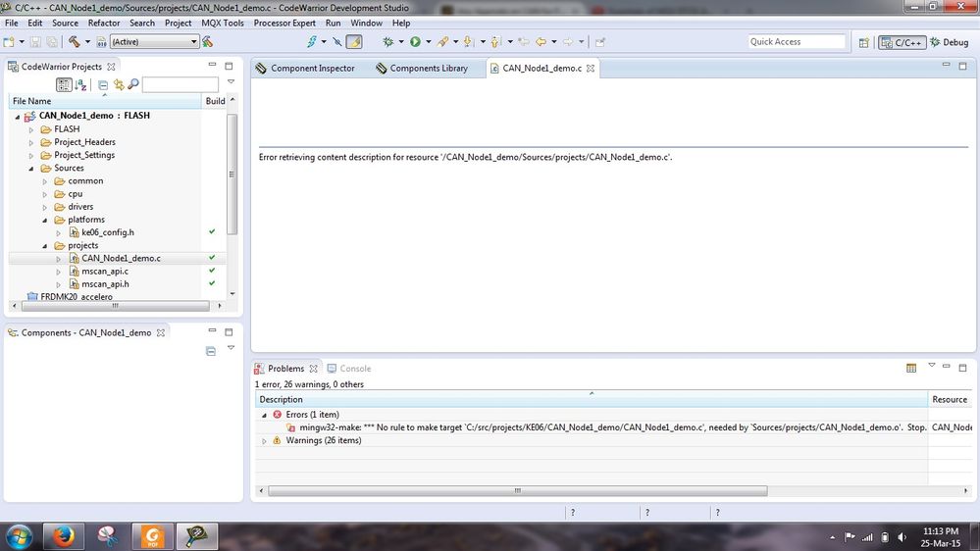Toggle the highlighted marker toolbar button
The height and width of the screenshot is (551, 980).
point(354,42)
